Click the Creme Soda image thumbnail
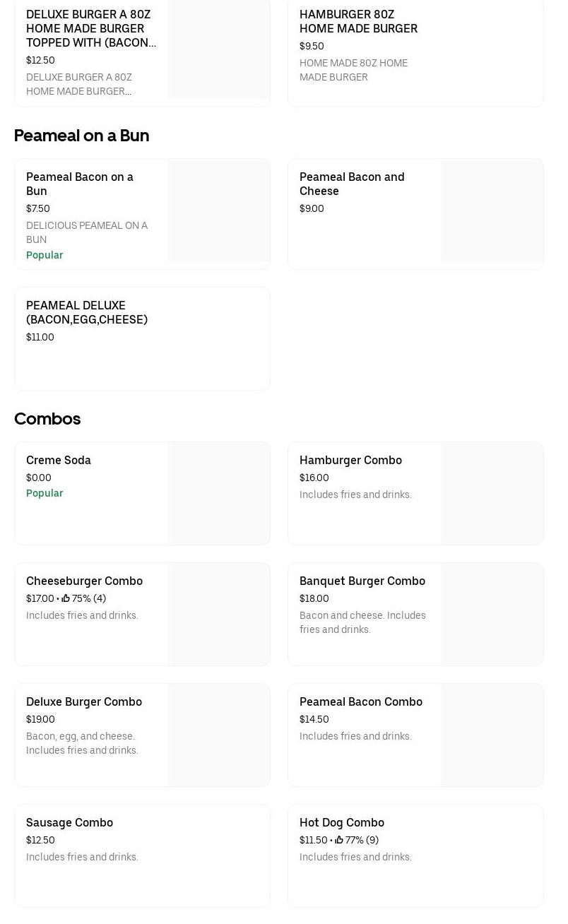The image size is (568, 924). (218, 493)
